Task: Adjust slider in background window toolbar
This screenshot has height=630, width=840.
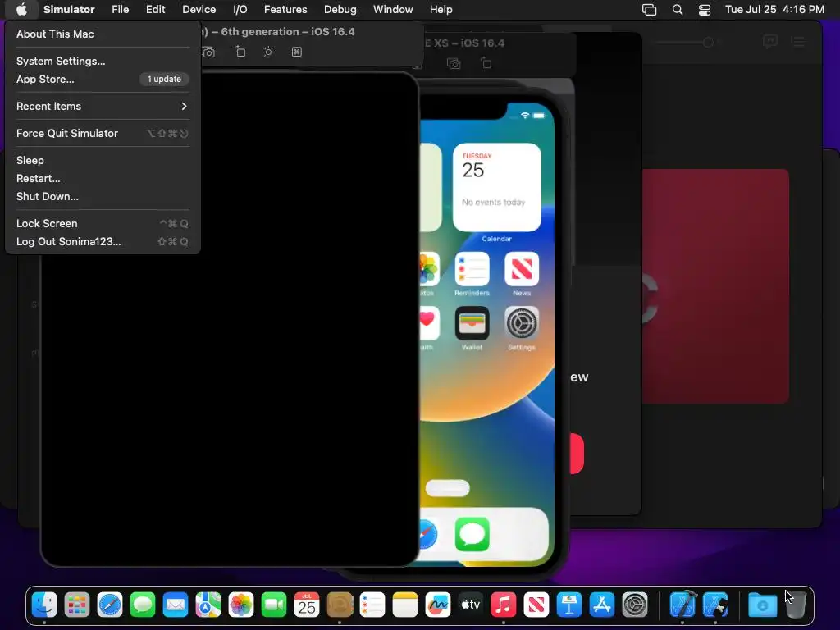Action: (x=708, y=42)
